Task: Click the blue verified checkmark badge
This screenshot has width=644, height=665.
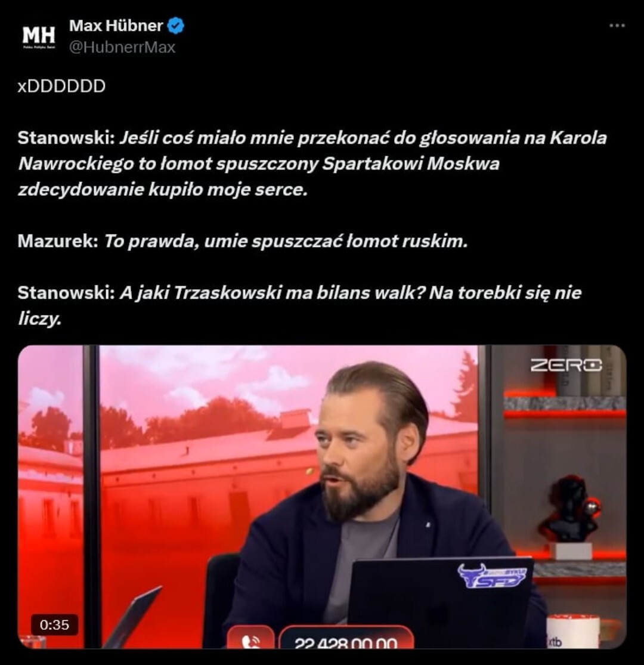Action: pos(175,26)
